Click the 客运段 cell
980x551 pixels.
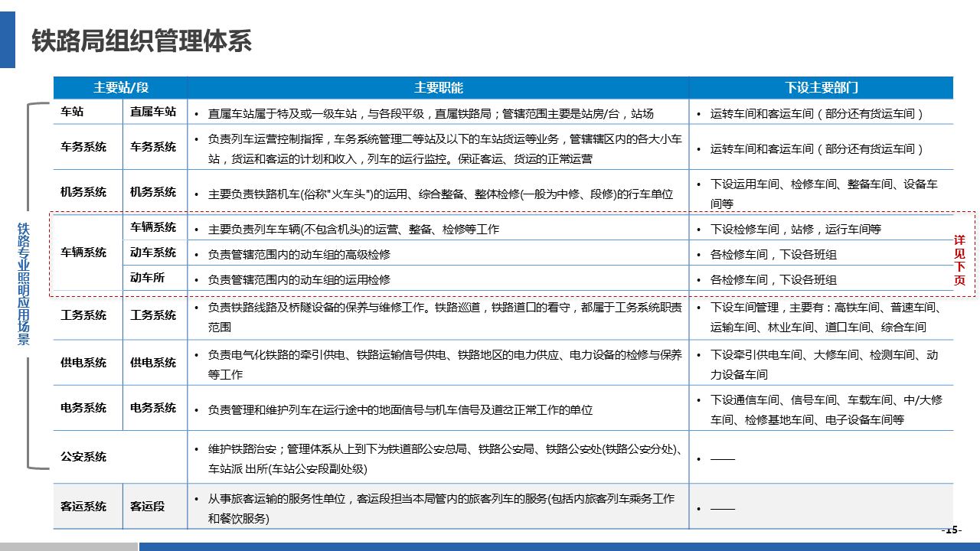click(x=148, y=506)
